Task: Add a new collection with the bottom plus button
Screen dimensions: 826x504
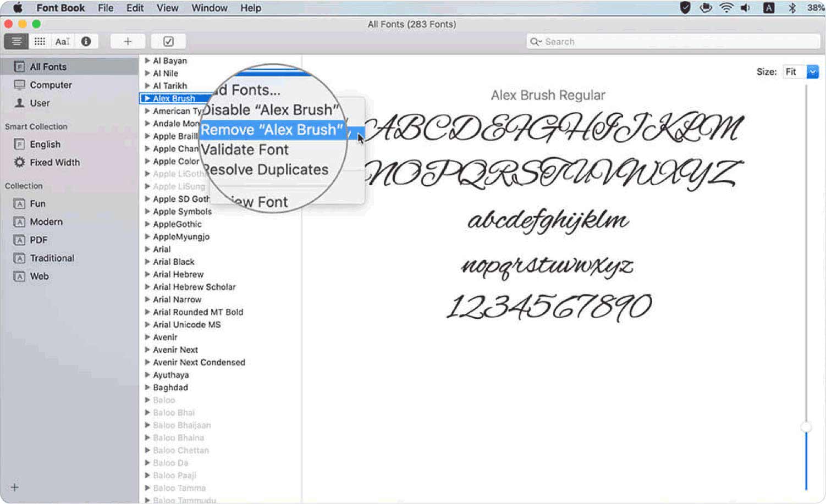Action: point(14,487)
